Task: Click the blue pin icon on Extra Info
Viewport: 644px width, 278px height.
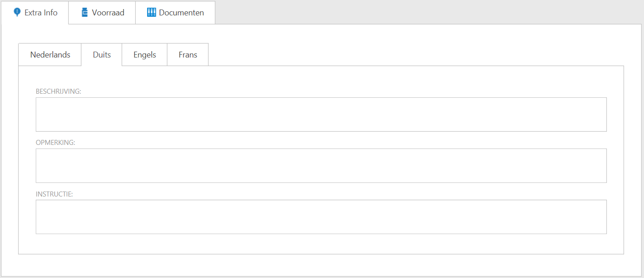Action: pyautogui.click(x=17, y=12)
